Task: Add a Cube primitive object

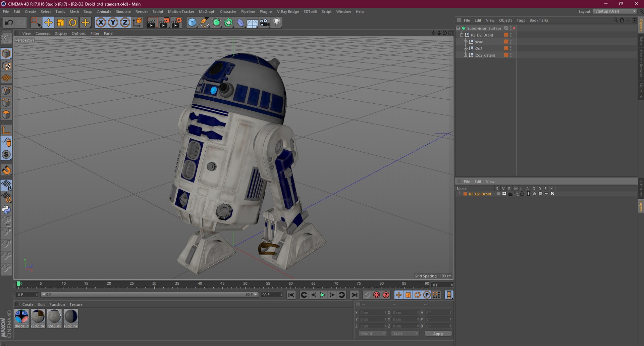Action: (x=192, y=22)
